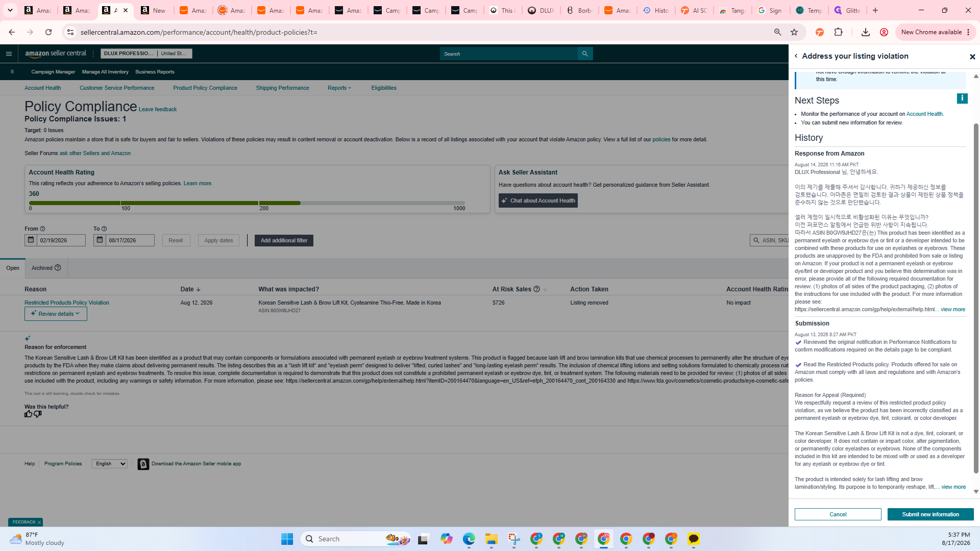Click the Leave feedback link
The width and height of the screenshot is (980, 551).
(x=158, y=109)
